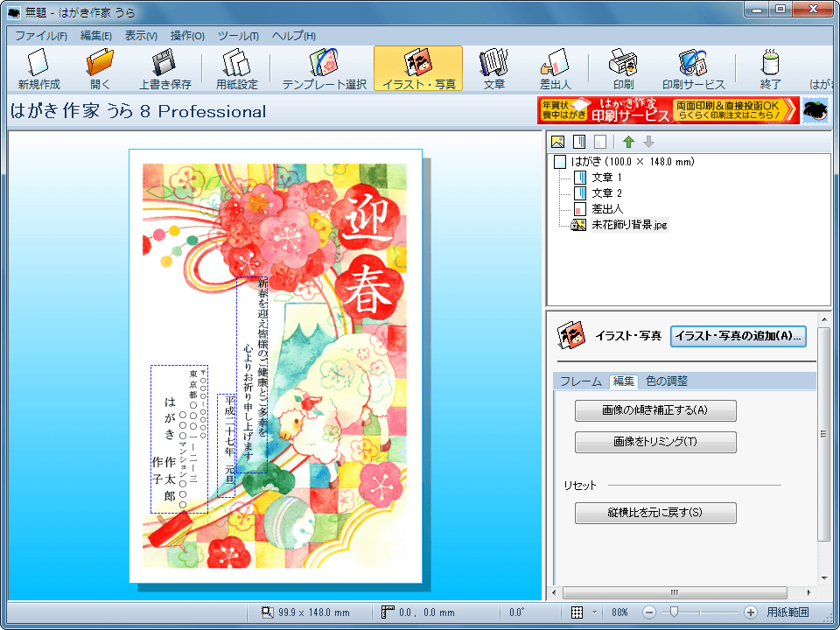Open the ツール(T) menu

pos(238,36)
